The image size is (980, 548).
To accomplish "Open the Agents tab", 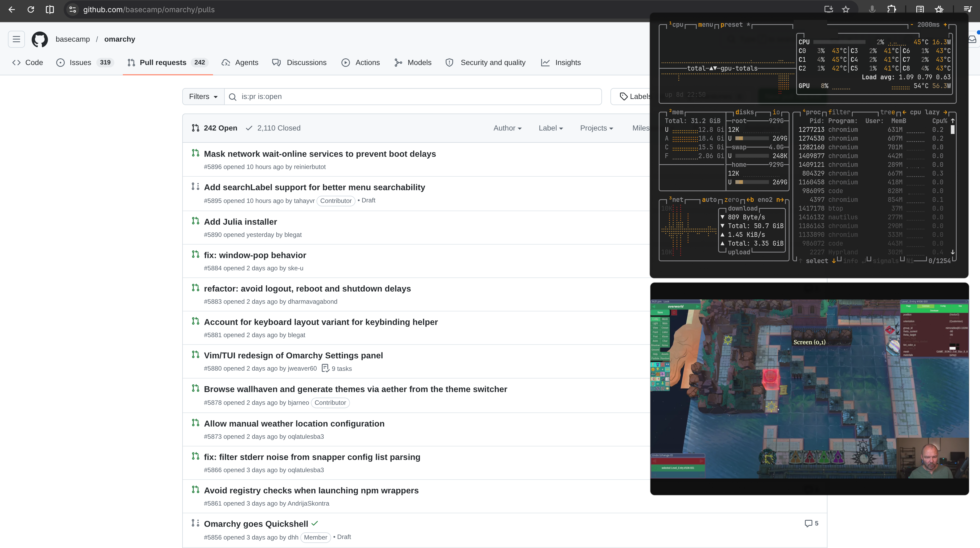I will click(x=240, y=63).
